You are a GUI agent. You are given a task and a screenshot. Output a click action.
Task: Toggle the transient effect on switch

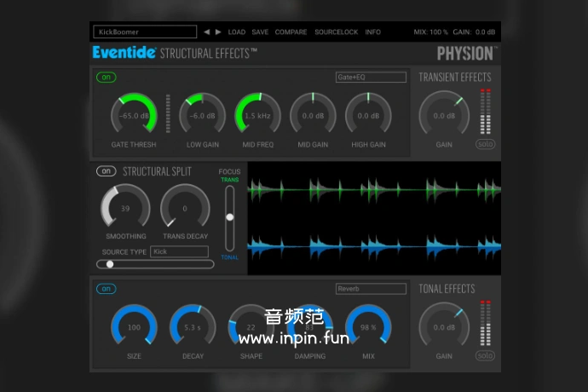click(106, 78)
